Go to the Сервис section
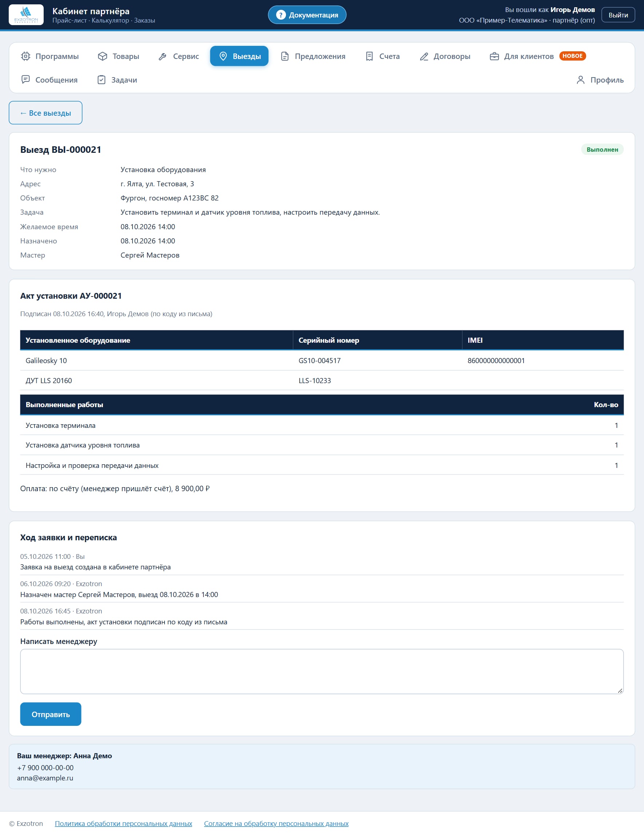 (x=179, y=56)
